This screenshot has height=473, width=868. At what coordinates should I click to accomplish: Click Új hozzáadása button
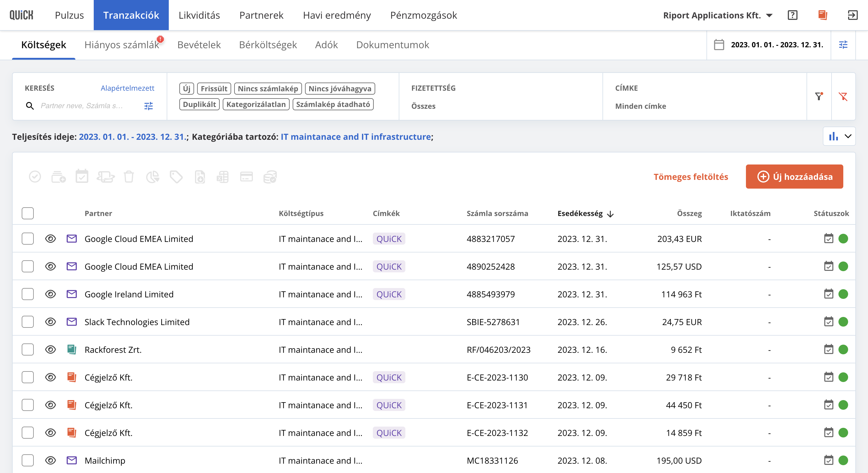pyautogui.click(x=794, y=177)
